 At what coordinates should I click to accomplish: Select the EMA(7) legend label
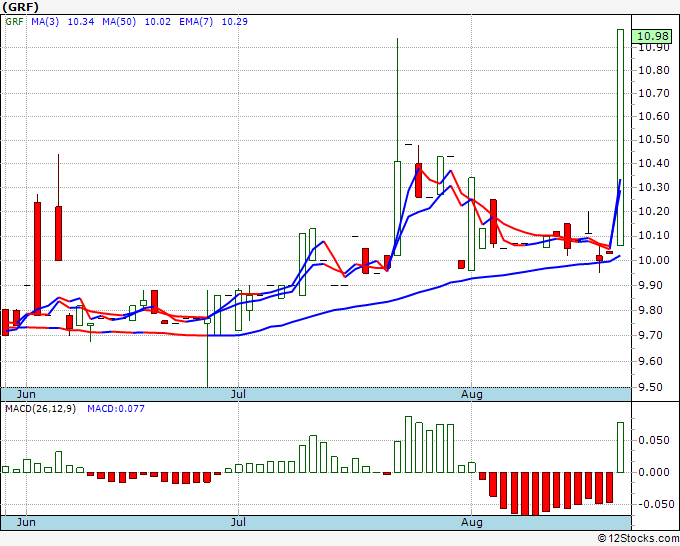tap(196, 21)
